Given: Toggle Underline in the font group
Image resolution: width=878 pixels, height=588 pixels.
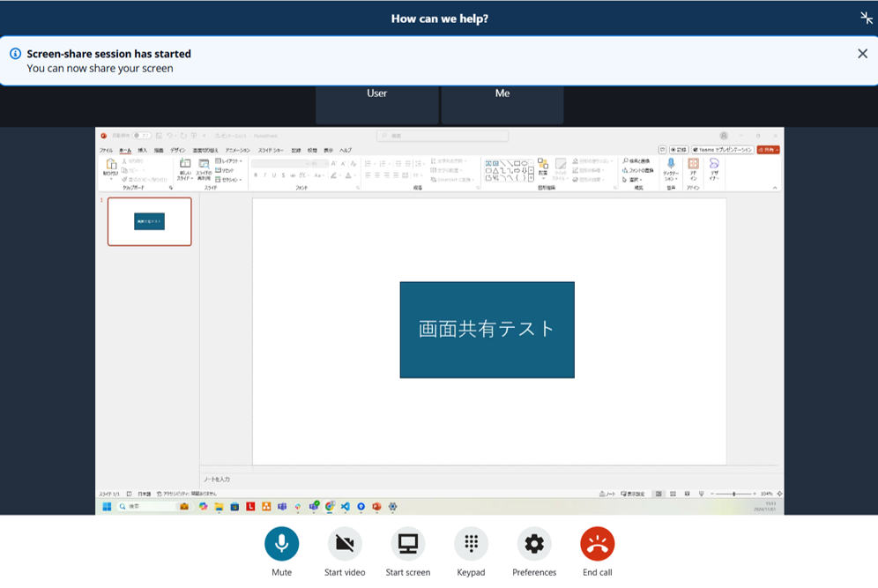Looking at the screenshot, I should pos(274,175).
